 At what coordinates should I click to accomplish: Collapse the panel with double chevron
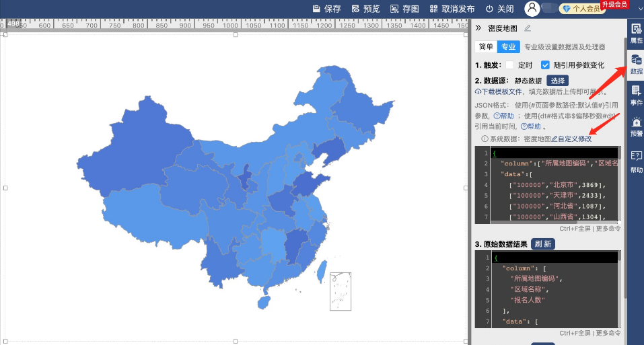point(478,28)
